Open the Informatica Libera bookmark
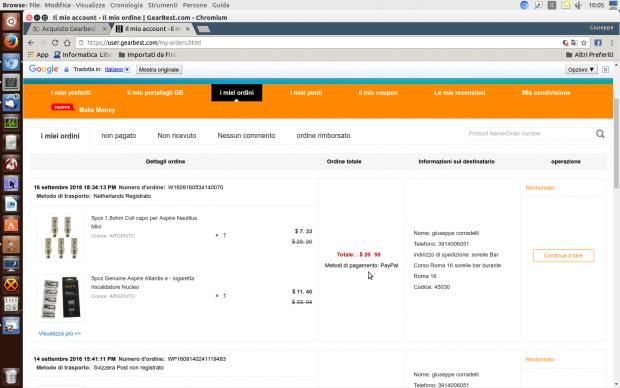 pyautogui.click(x=83, y=55)
